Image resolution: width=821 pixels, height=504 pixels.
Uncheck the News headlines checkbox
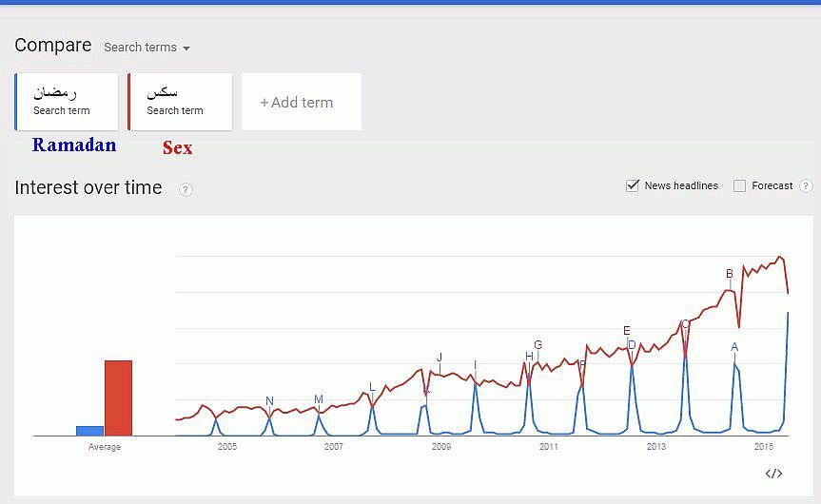(x=633, y=185)
